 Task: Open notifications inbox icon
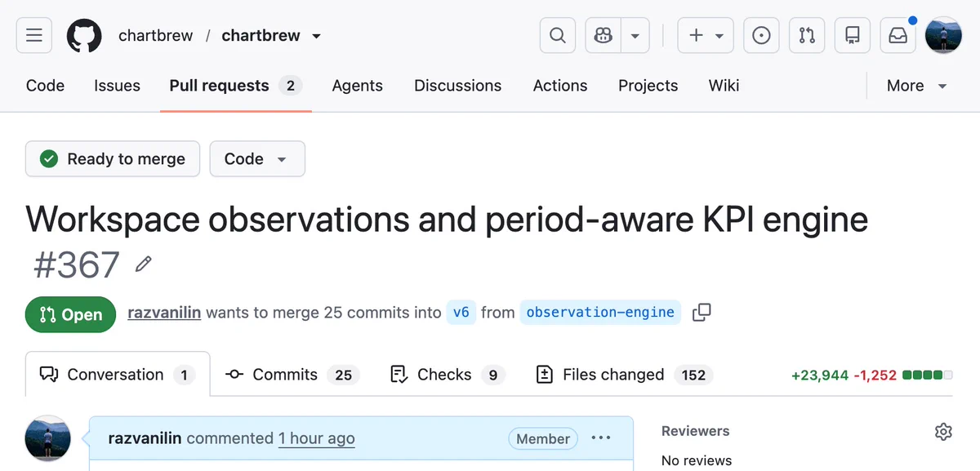pos(898,36)
